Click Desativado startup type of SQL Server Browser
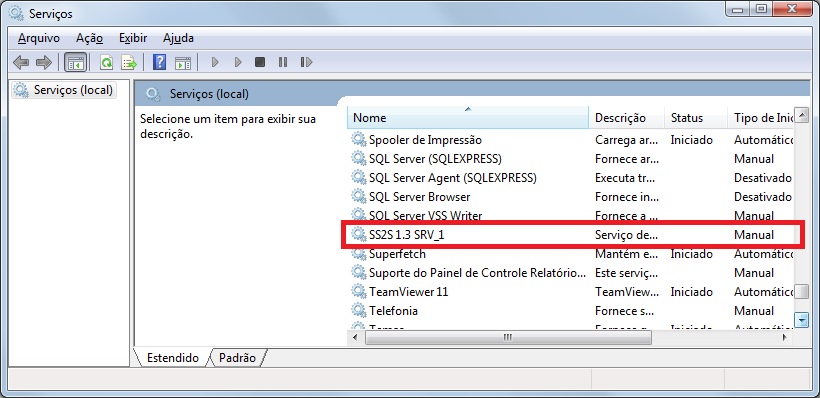 tap(763, 197)
